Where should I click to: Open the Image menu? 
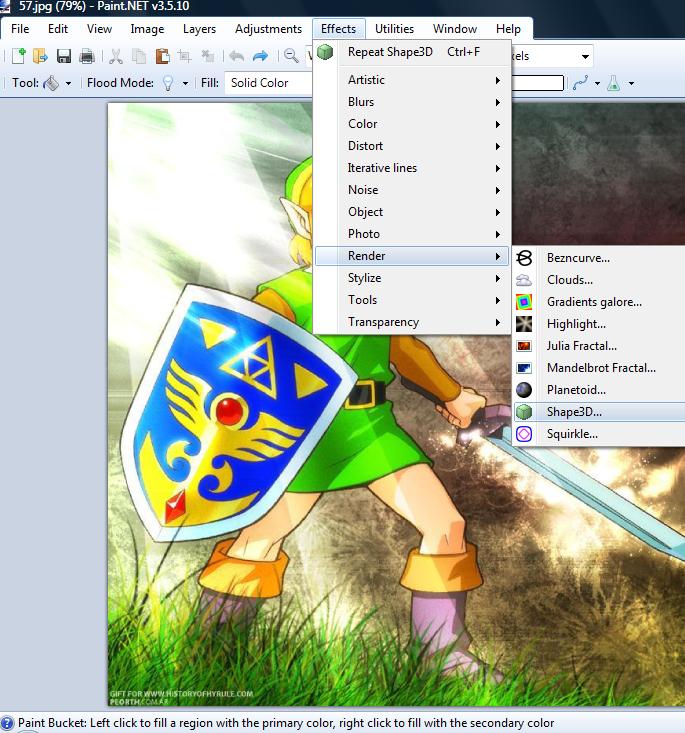click(147, 29)
